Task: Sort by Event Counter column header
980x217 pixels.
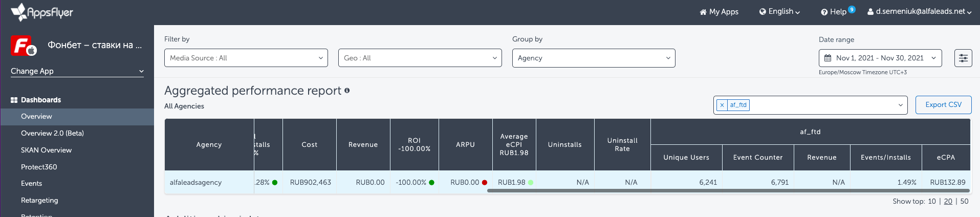Action: [758, 158]
